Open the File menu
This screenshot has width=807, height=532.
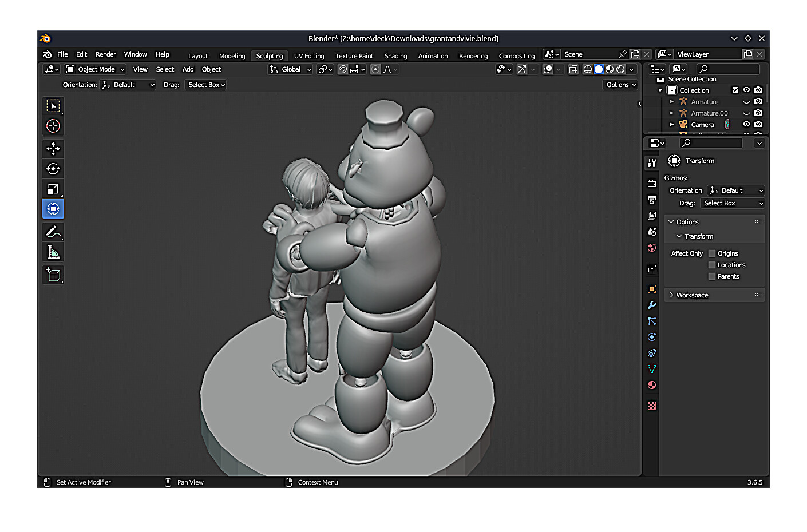click(x=62, y=54)
